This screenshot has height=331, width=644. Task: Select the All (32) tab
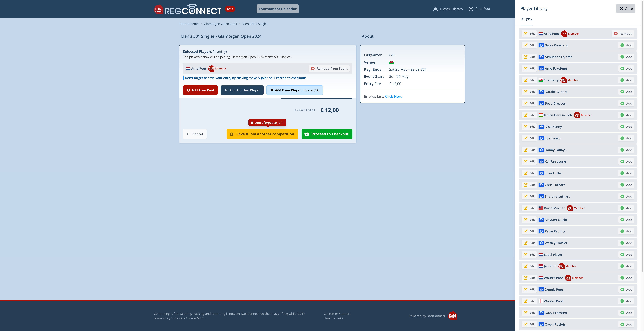click(x=526, y=19)
